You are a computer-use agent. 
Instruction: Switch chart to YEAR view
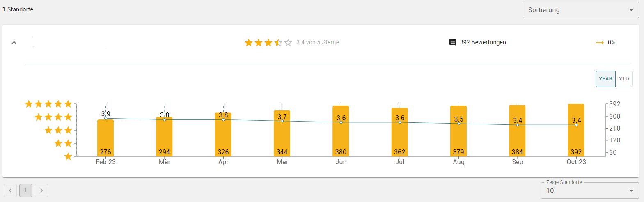[x=605, y=79]
